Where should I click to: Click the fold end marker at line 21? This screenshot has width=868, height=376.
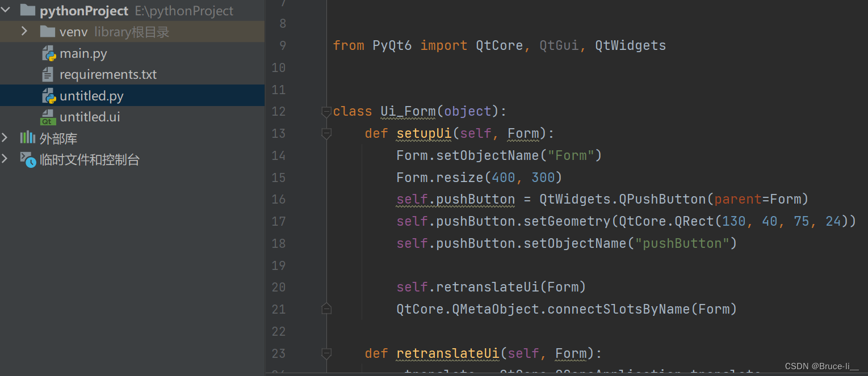click(326, 309)
